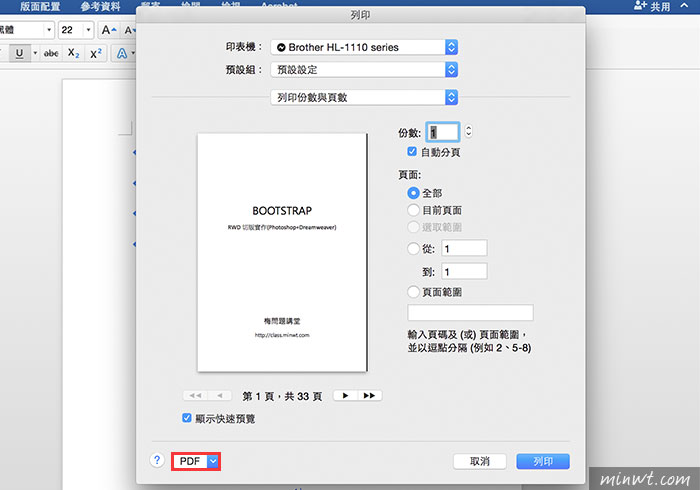
Task: Apply subscript X2 formatting
Action: [x=74, y=54]
